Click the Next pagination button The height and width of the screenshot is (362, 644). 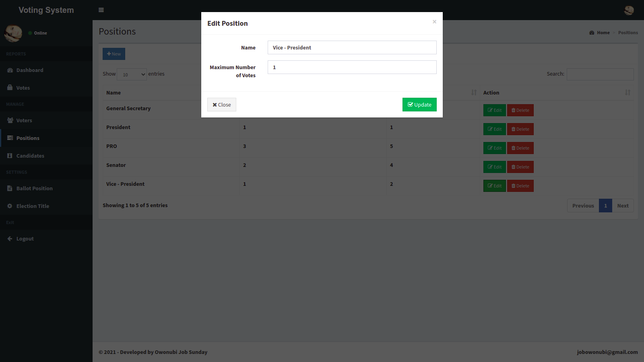623,206
